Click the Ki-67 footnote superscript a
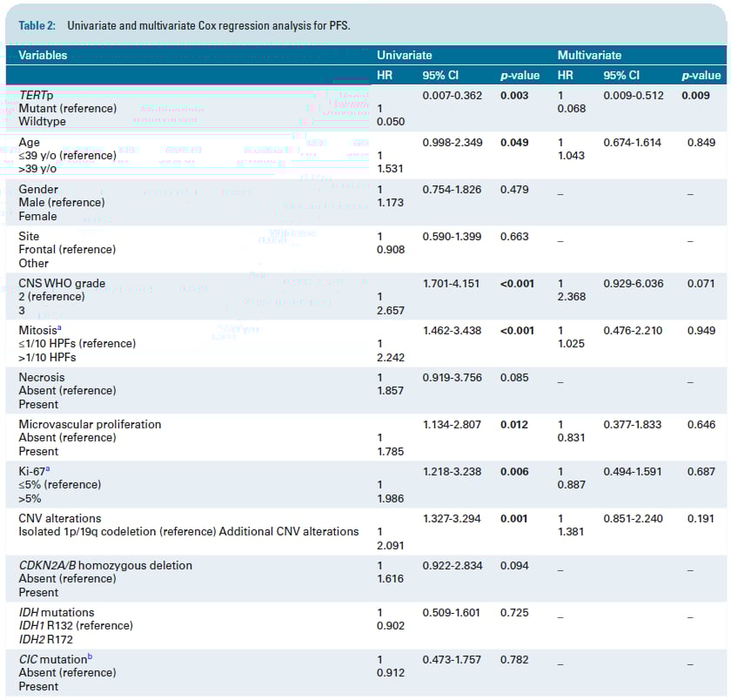 pyautogui.click(x=58, y=468)
